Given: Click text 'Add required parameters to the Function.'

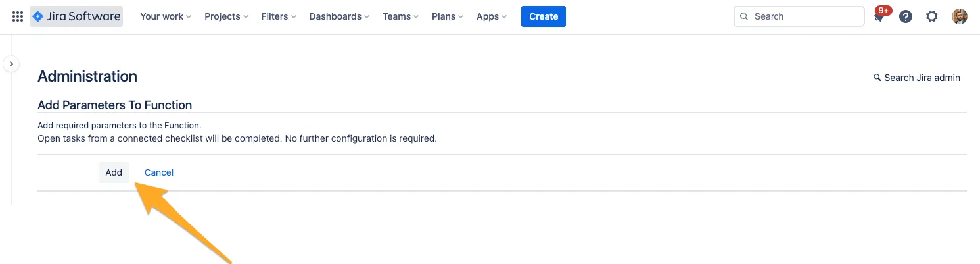Looking at the screenshot, I should [120, 125].
